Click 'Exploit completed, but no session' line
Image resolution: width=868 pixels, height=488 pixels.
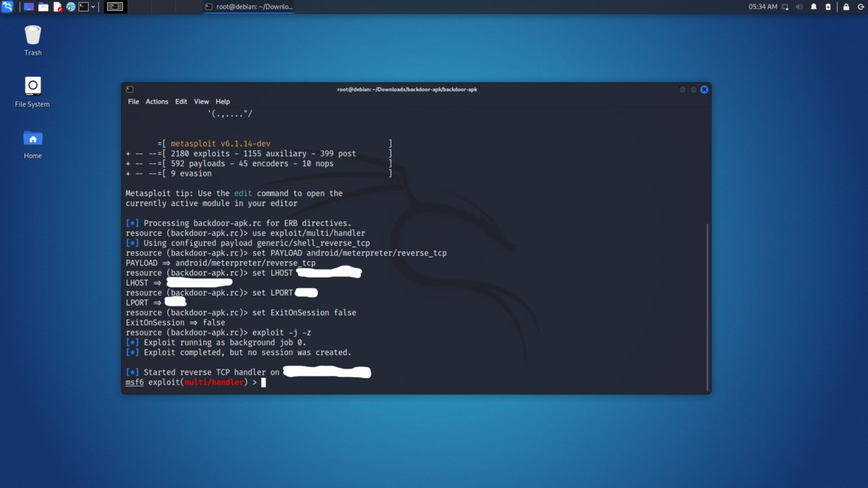[x=239, y=353]
